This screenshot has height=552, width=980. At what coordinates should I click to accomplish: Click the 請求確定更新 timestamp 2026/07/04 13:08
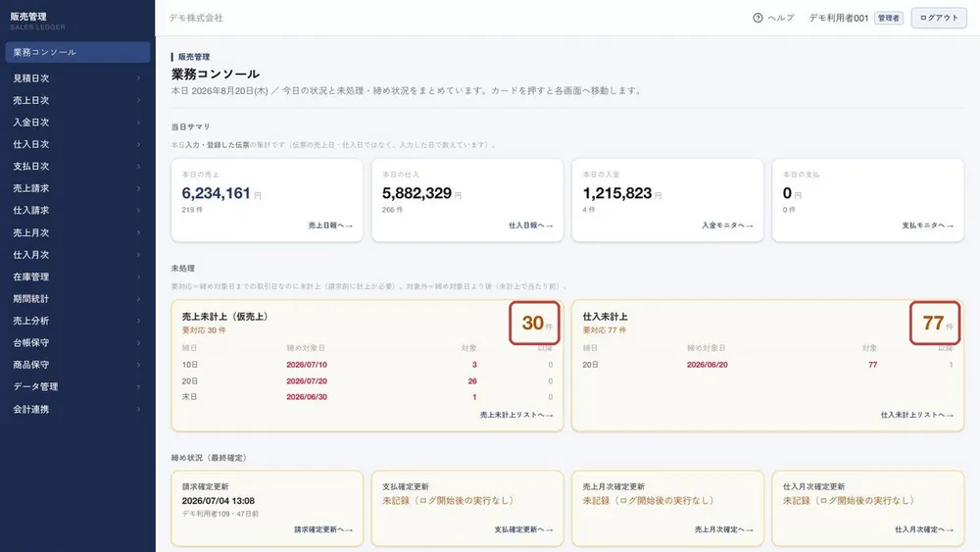click(219, 501)
